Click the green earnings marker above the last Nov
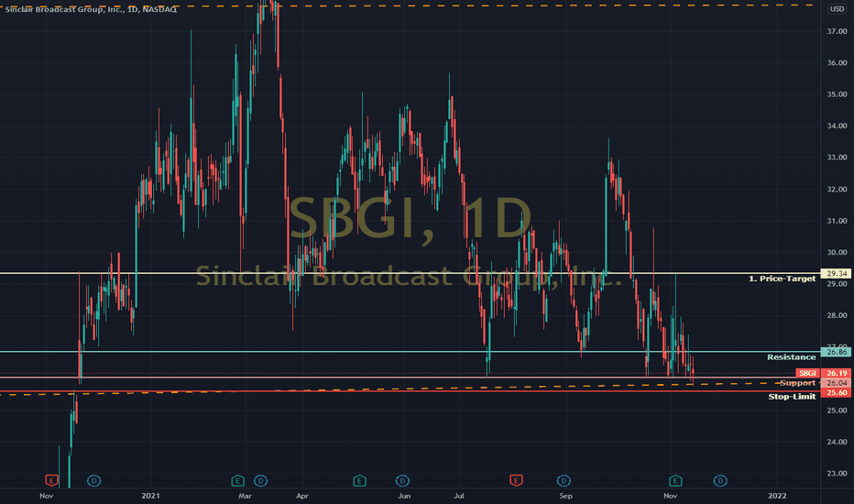 [675, 480]
